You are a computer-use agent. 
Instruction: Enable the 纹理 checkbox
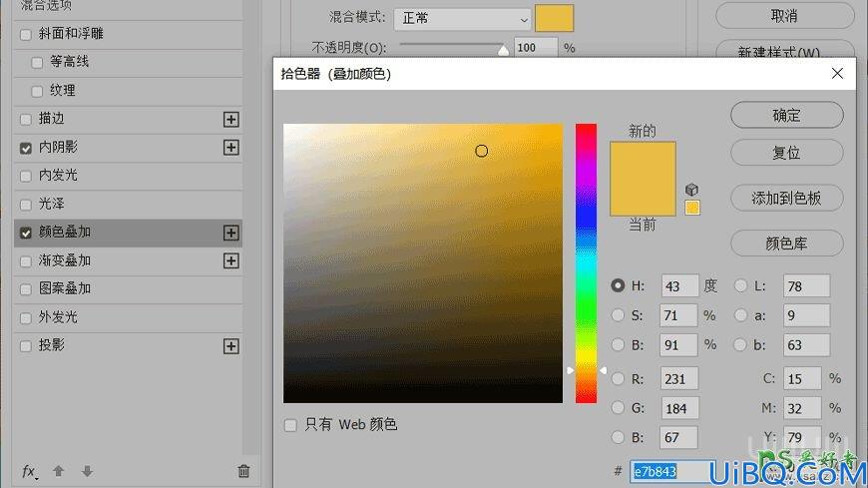pos(37,92)
